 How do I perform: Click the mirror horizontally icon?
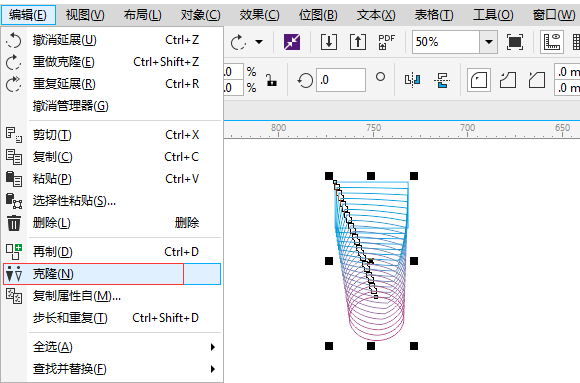tap(412, 80)
